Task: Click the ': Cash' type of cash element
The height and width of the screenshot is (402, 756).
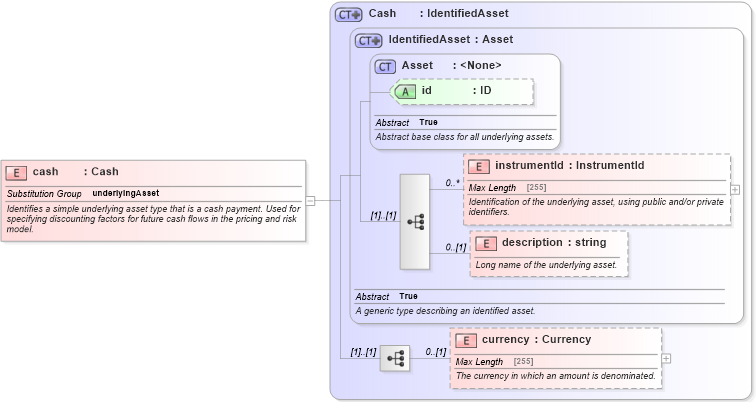Action: [x=101, y=172]
